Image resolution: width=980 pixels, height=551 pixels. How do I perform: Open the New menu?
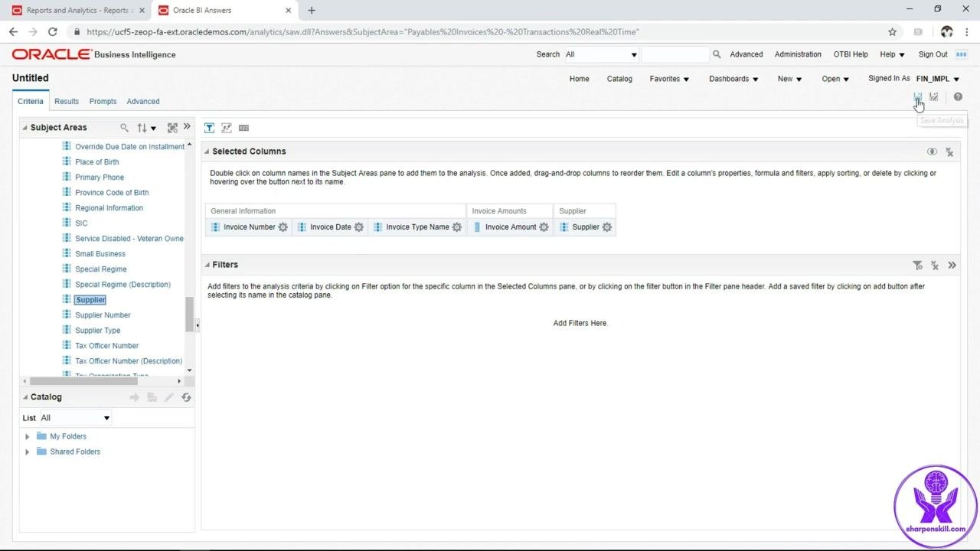tap(789, 79)
